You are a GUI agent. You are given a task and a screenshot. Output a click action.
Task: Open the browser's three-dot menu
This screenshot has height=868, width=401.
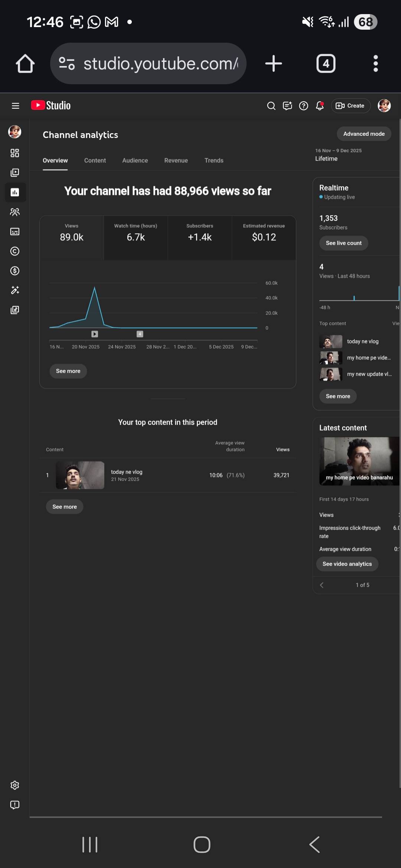click(375, 63)
